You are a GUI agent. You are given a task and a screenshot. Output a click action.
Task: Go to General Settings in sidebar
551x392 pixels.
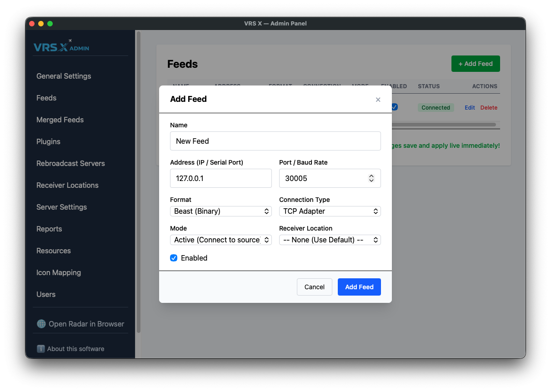[64, 76]
